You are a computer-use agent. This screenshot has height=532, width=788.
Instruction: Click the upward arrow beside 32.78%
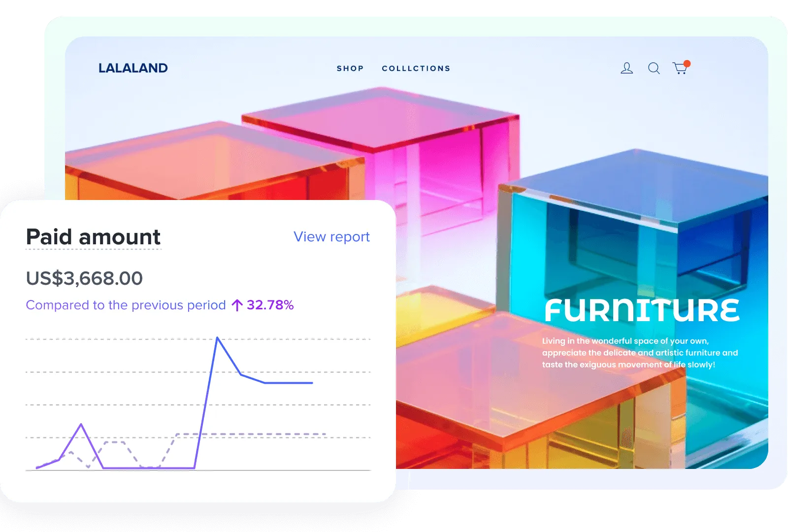(237, 305)
